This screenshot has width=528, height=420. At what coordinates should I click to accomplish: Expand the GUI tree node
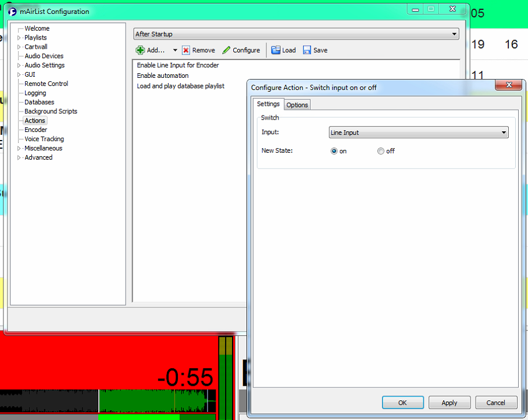click(x=19, y=74)
